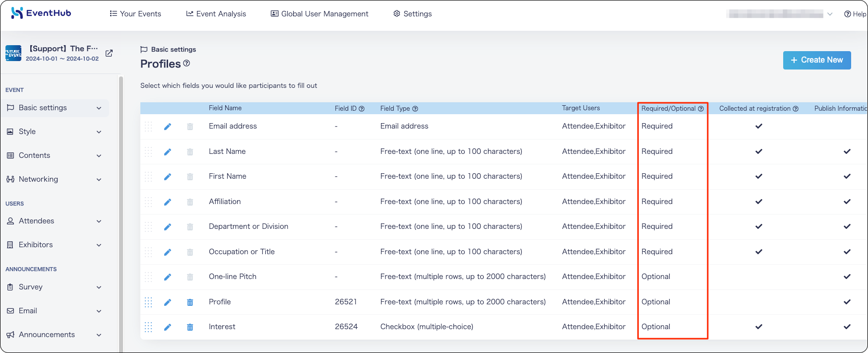The width and height of the screenshot is (868, 353).
Task: Expand the Email sidebar section
Action: pos(55,311)
